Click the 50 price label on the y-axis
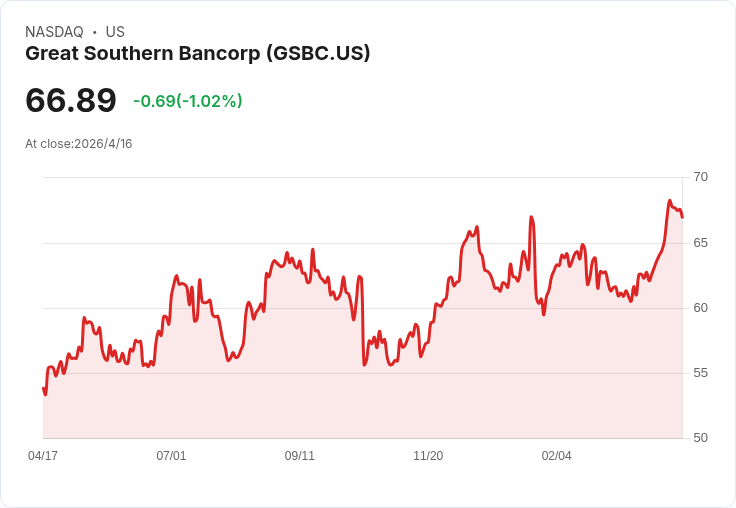The height and width of the screenshot is (508, 736). 700,438
